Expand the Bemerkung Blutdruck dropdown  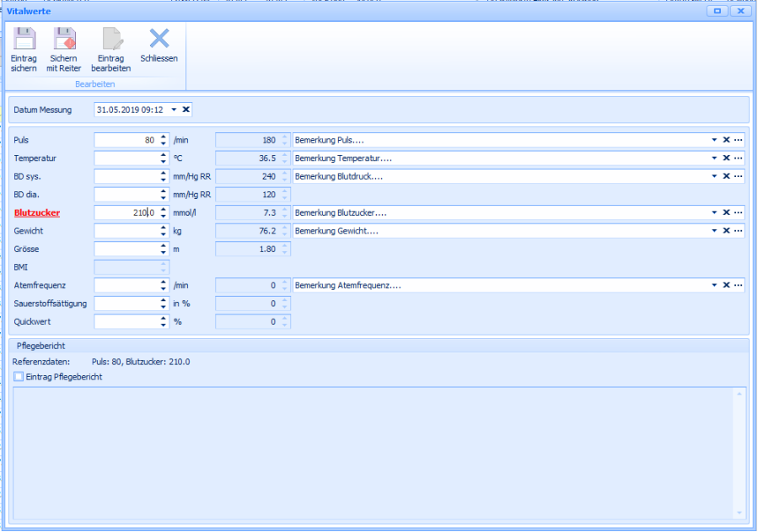pos(714,176)
